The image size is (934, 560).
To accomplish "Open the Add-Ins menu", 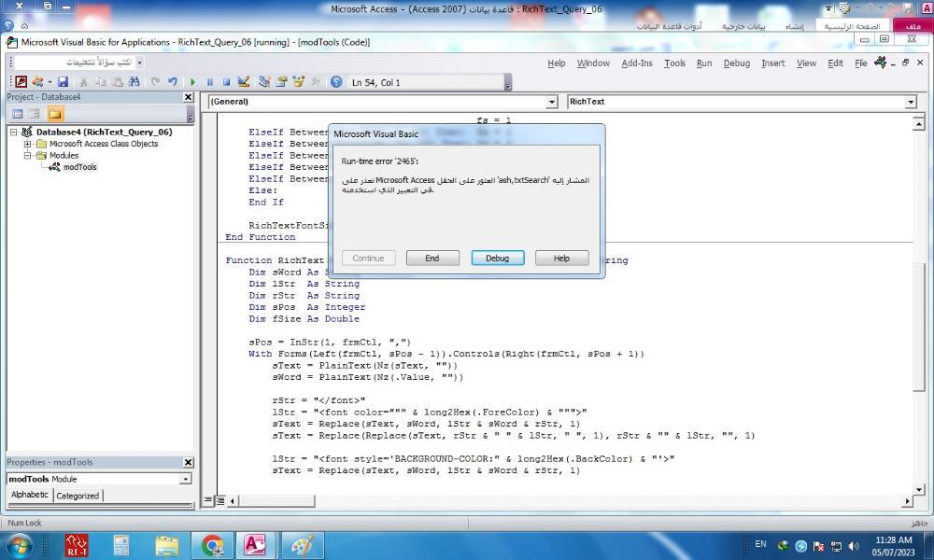I will point(637,63).
